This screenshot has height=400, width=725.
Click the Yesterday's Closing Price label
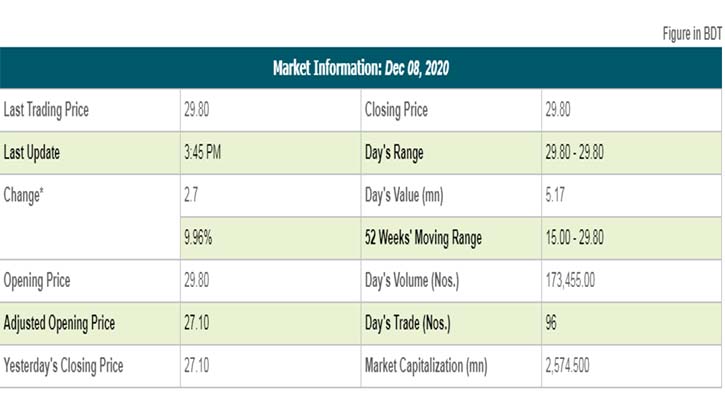[x=64, y=365]
